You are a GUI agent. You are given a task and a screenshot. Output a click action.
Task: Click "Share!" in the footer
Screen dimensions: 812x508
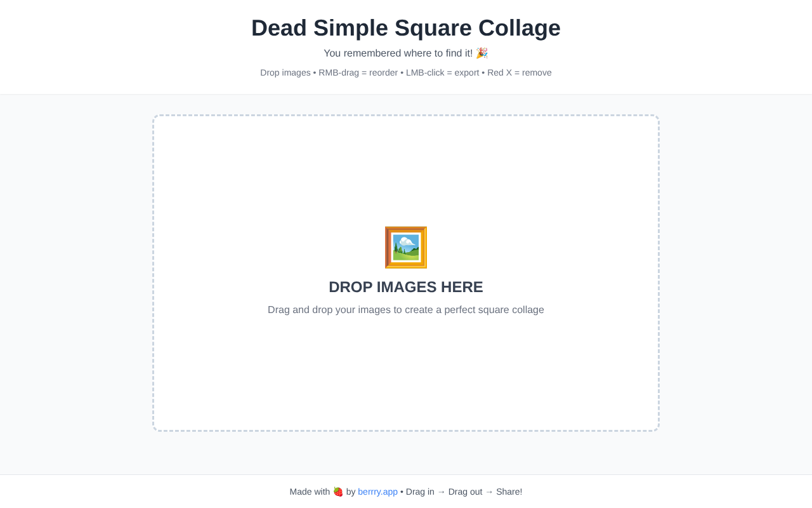click(509, 491)
